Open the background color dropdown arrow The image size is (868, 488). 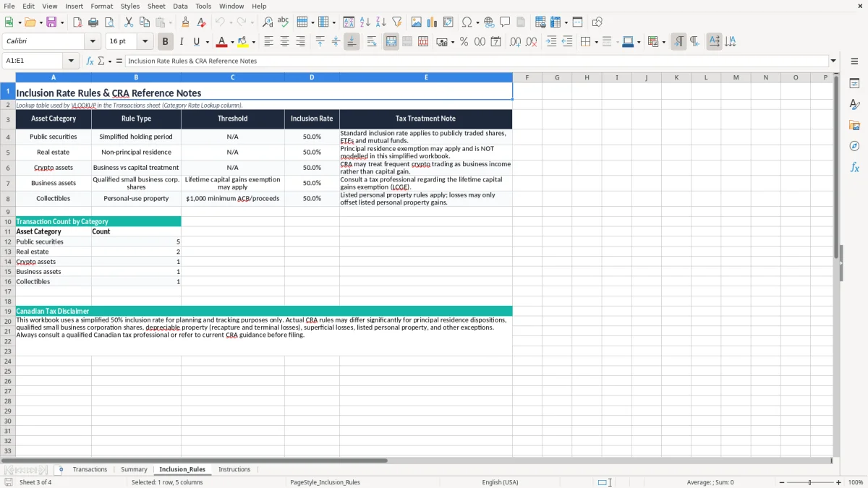point(253,42)
